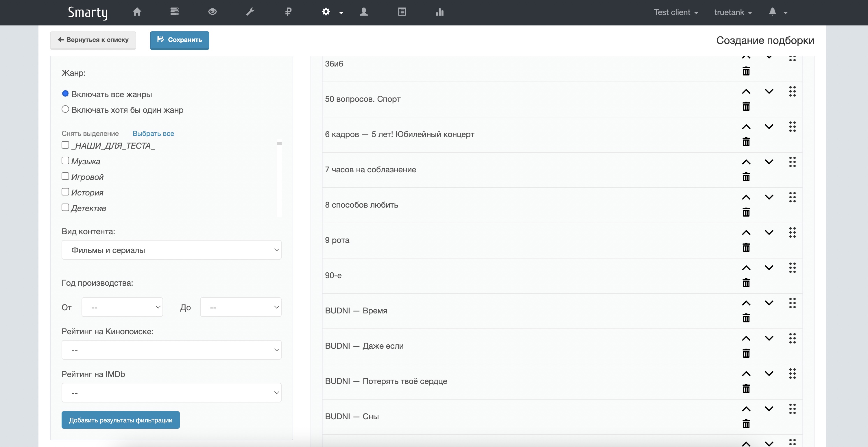Move 9 рота down

click(769, 232)
